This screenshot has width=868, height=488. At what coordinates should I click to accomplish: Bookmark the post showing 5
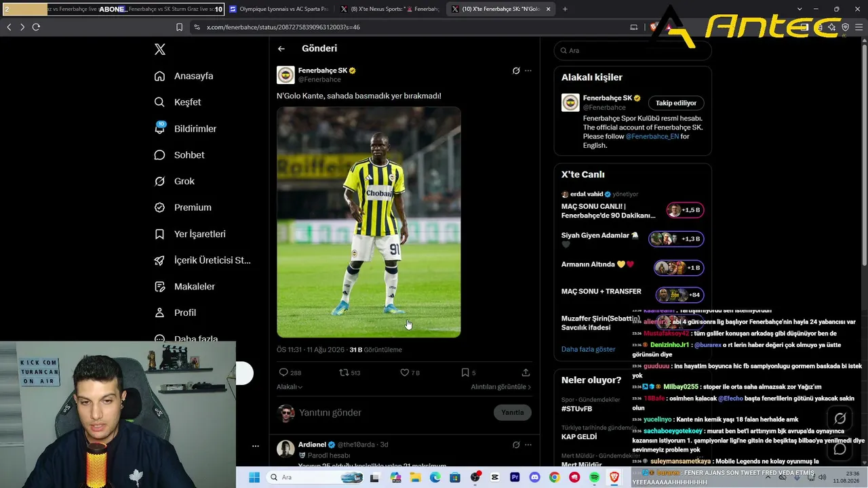465,372
